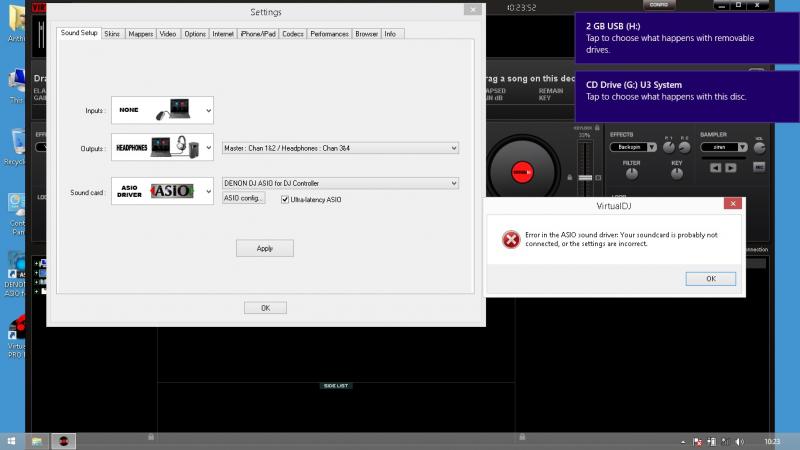Open the Sound Setup tab
The image size is (800, 450).
click(79, 33)
